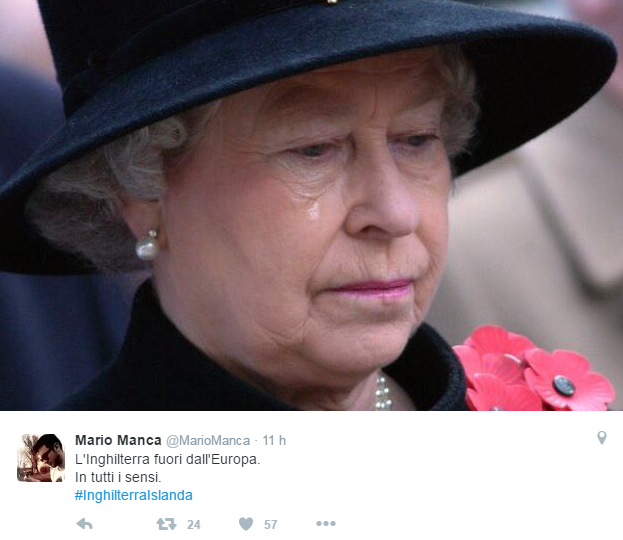Image resolution: width=623 pixels, height=540 pixels.
Task: Open the #InghilterraIslanda hashtag
Action: (x=134, y=495)
